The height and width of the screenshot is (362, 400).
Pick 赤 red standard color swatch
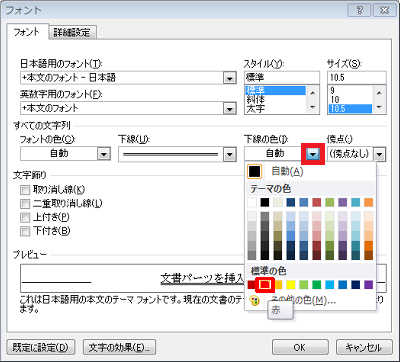(265, 285)
